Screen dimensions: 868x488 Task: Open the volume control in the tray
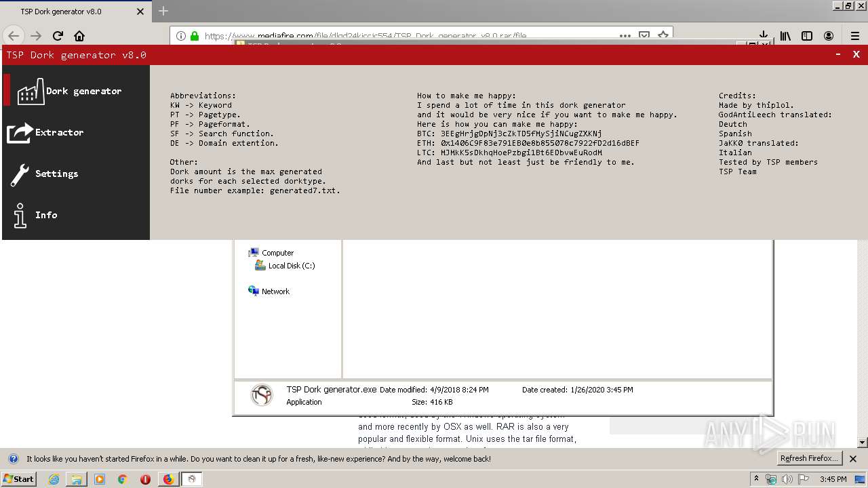787,479
